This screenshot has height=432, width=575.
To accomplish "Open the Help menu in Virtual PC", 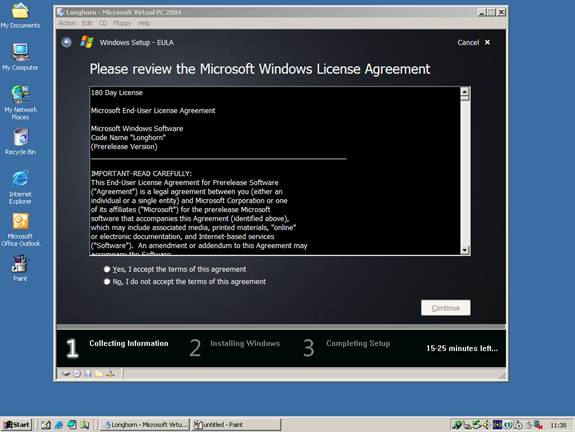I will click(x=144, y=23).
